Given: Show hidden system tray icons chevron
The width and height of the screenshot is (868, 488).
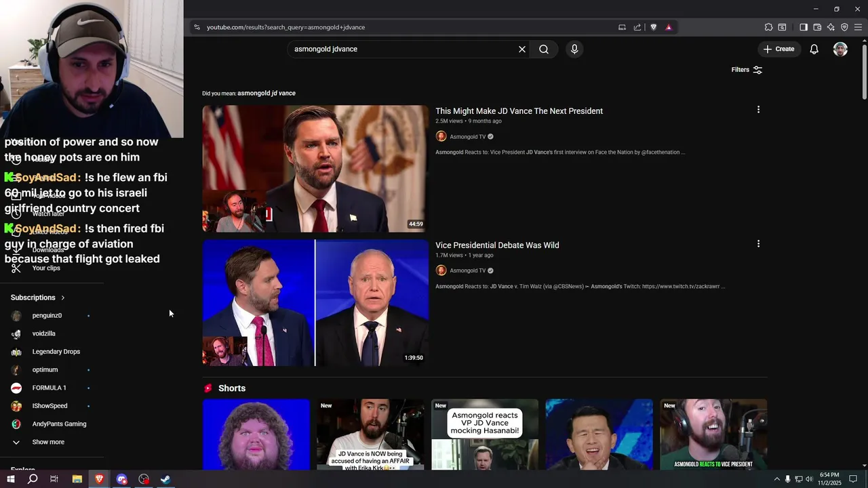Looking at the screenshot, I should [777, 479].
